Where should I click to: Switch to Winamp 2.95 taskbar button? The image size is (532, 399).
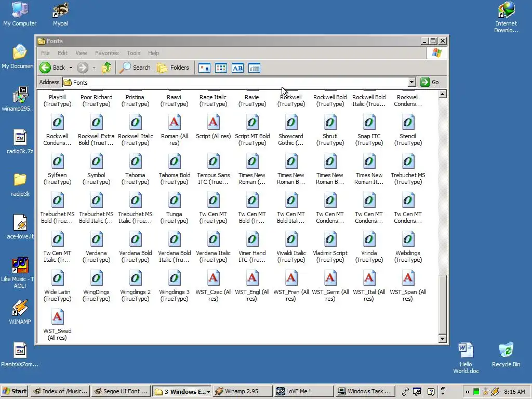242,391
